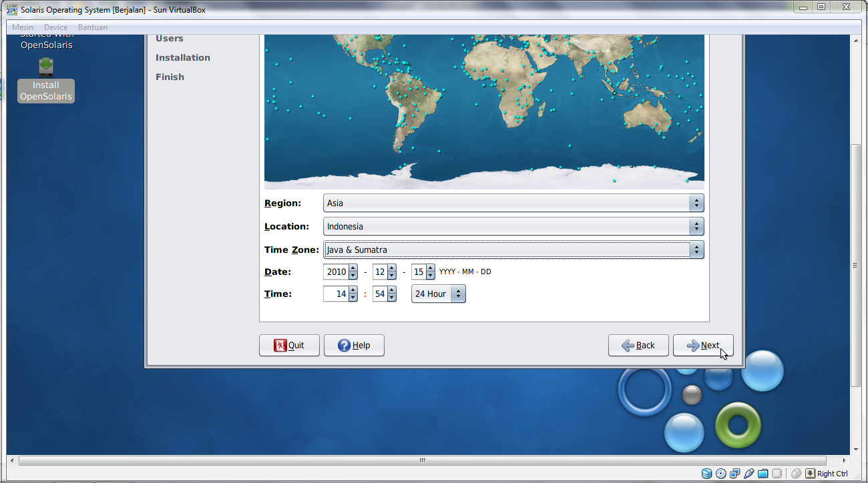Screen dimensions: 868x483
Task: Go Back to the previous installer step
Action: (x=638, y=345)
